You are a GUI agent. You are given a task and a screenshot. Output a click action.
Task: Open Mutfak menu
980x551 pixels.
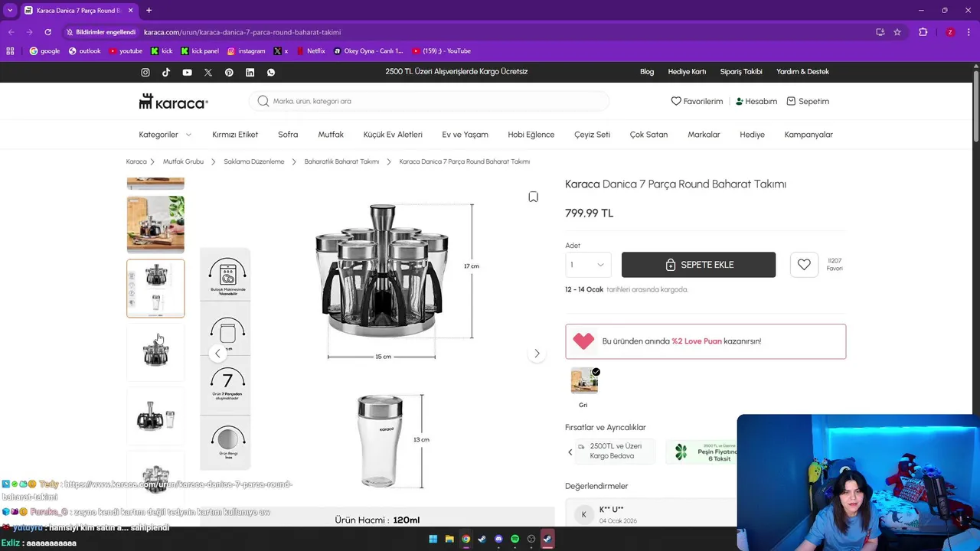331,135
